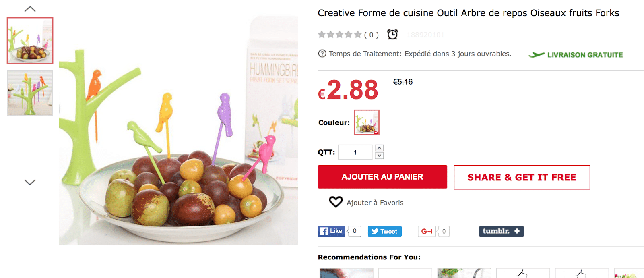Click the star rating row
Image resolution: width=644 pixels, height=278 pixels.
339,35
